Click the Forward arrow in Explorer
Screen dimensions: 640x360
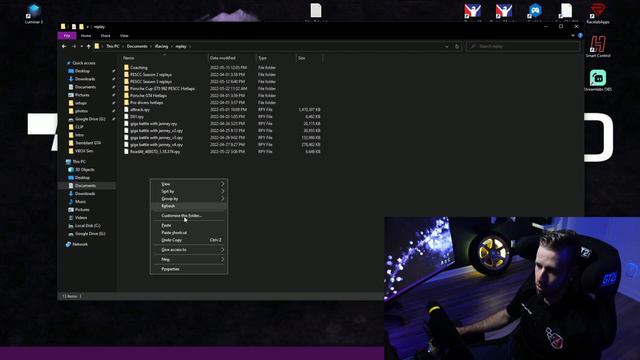74,47
